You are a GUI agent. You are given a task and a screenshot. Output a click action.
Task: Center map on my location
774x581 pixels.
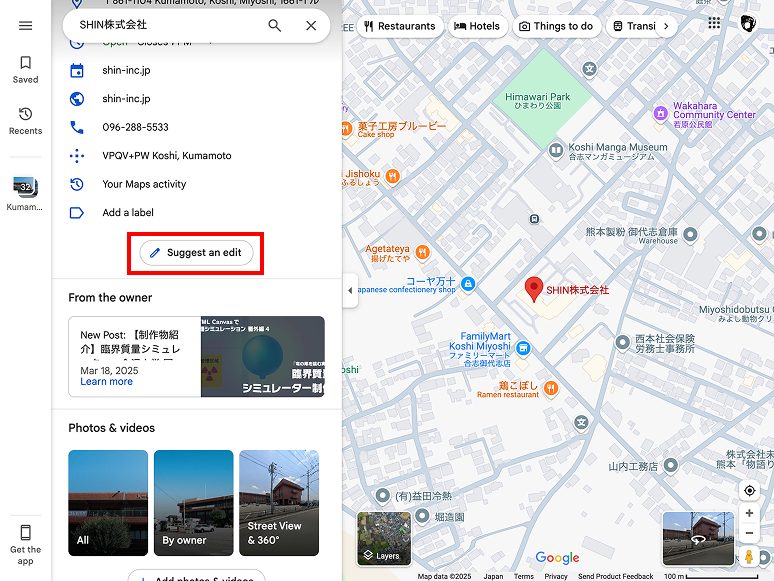(749, 491)
